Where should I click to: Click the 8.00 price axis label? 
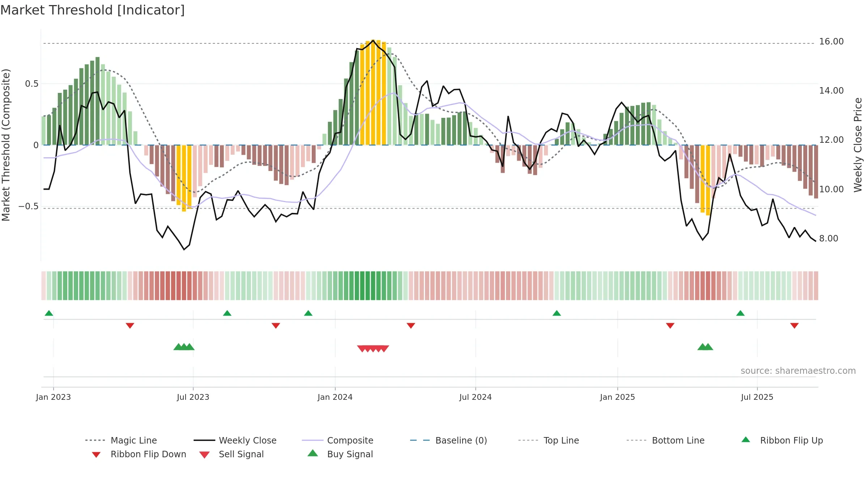(x=829, y=239)
